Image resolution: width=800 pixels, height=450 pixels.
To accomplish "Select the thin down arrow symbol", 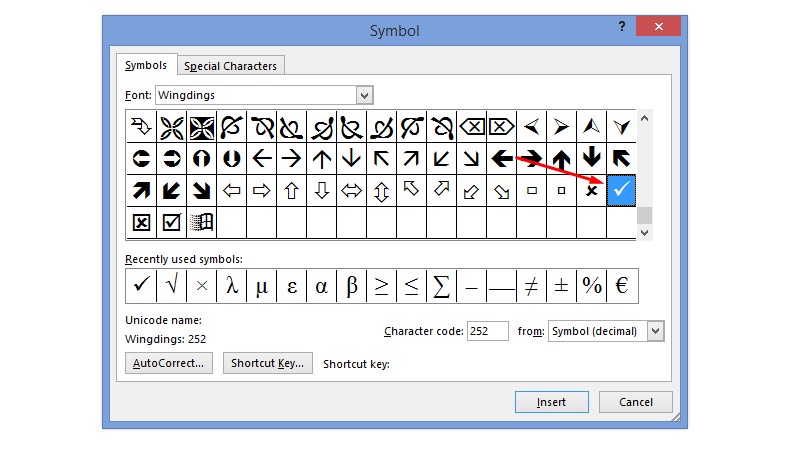I will coord(352,159).
